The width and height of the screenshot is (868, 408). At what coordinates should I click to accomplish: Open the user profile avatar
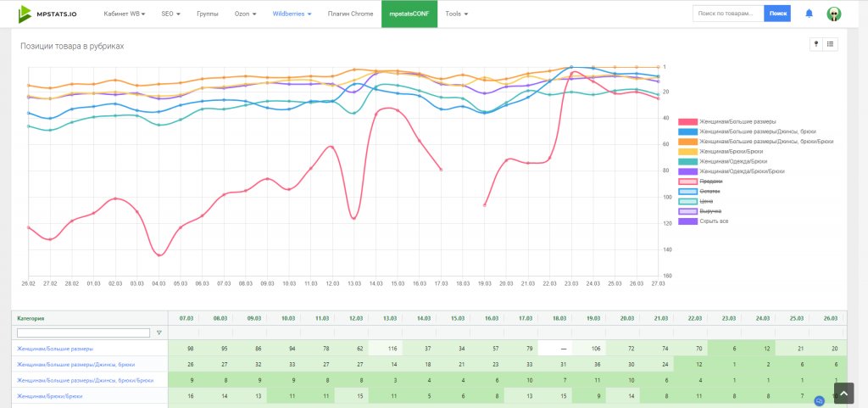[x=834, y=14]
